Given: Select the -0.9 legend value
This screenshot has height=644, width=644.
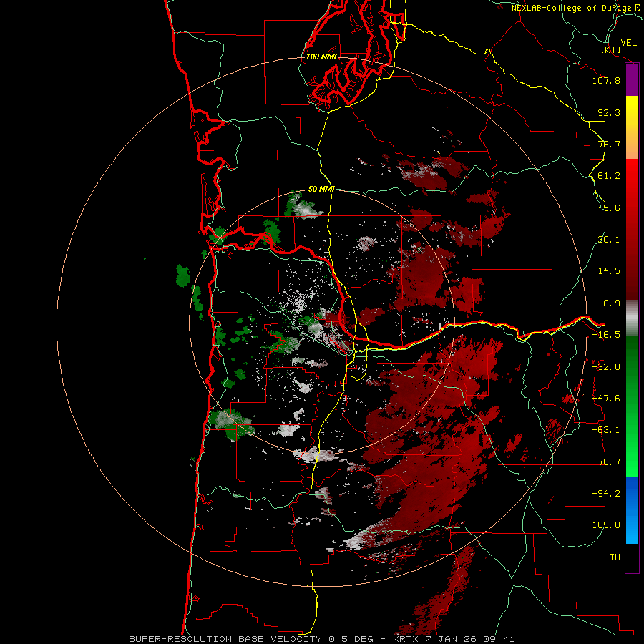Looking at the screenshot, I should click(x=609, y=303).
